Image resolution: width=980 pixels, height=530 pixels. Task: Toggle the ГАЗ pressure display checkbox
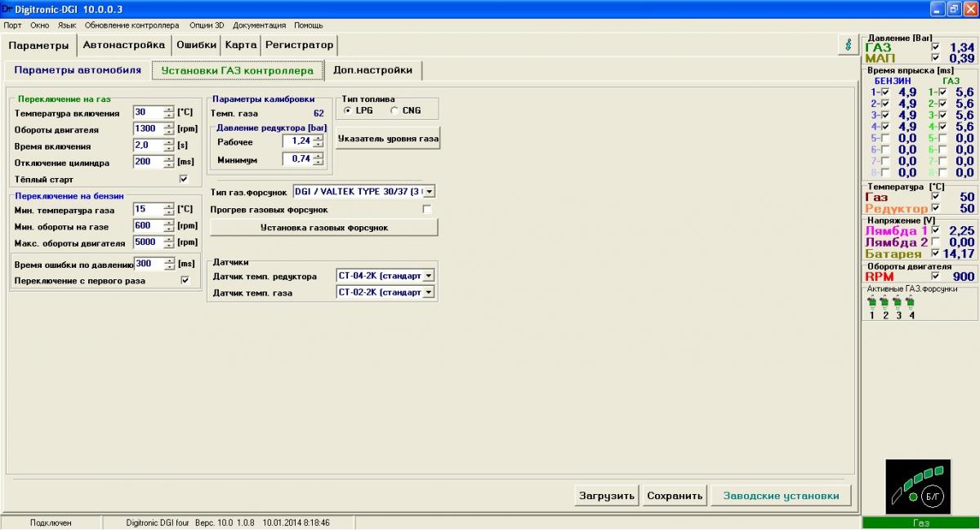point(936,47)
